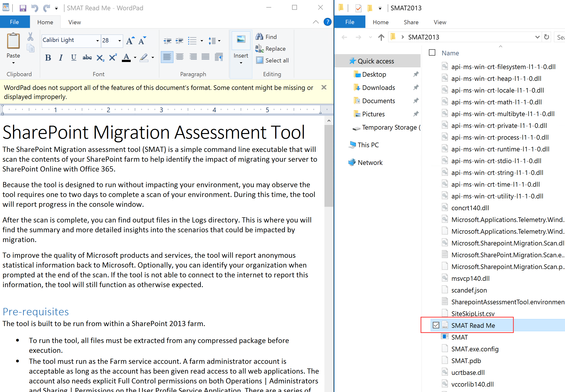The image size is (565, 392).
Task: Click the bullet list icon
Action: 192,41
